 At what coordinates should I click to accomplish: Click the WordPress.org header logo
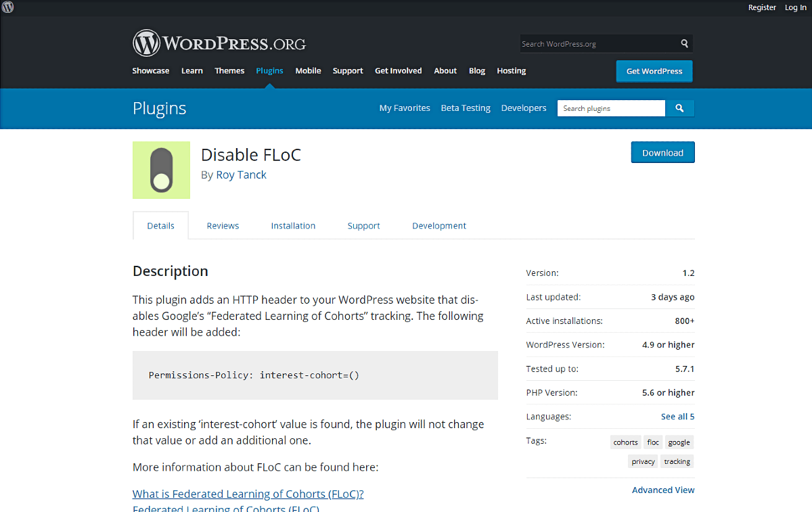click(x=219, y=43)
